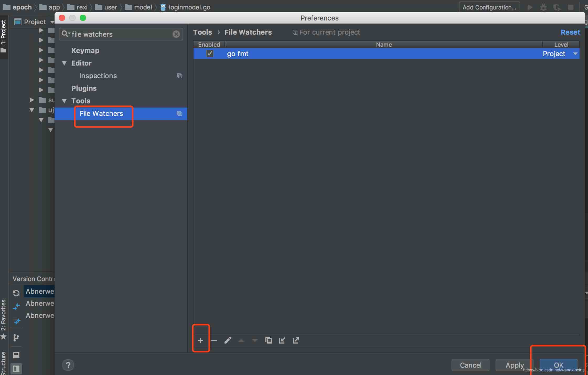The height and width of the screenshot is (375, 588).
Task: Select Keymap settings section
Action: [85, 50]
